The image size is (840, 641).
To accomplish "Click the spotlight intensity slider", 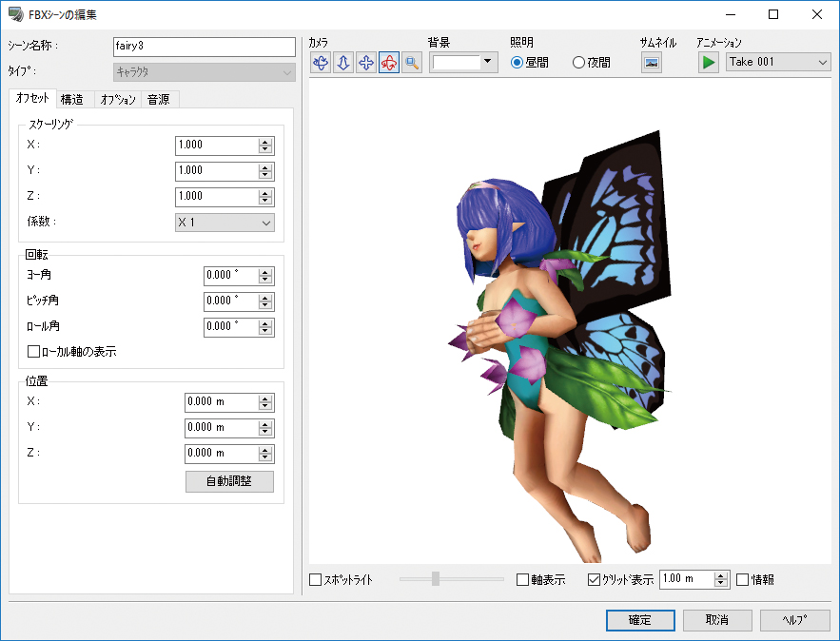I will (x=436, y=578).
